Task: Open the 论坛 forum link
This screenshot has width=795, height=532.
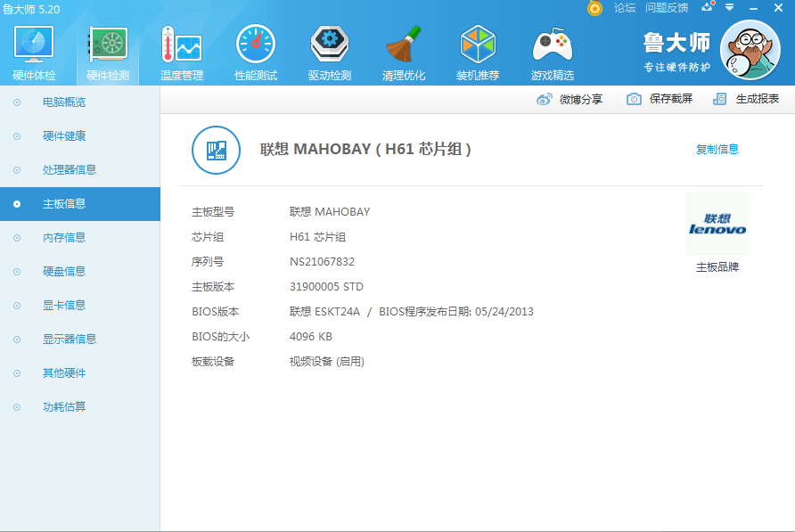Action: (625, 8)
